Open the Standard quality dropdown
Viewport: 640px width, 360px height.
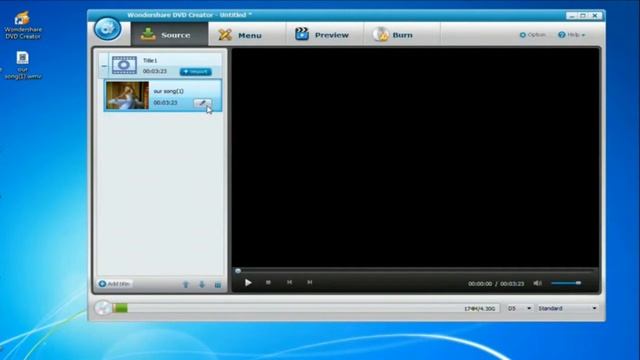[567, 309]
